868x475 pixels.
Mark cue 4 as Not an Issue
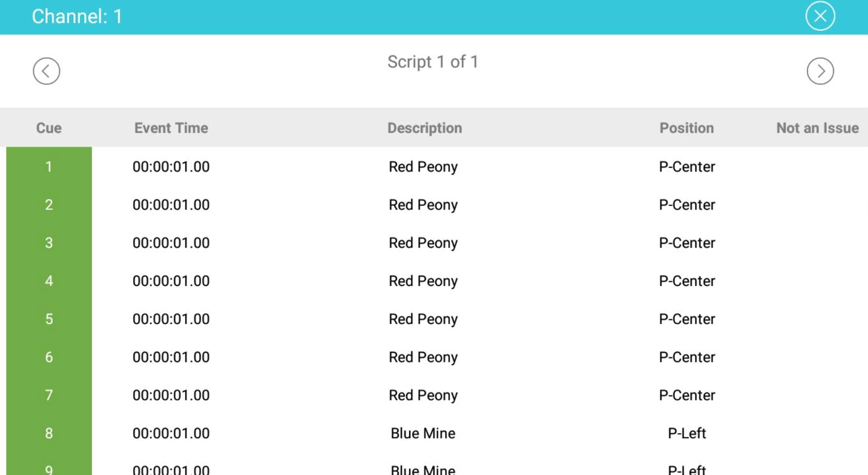817,281
